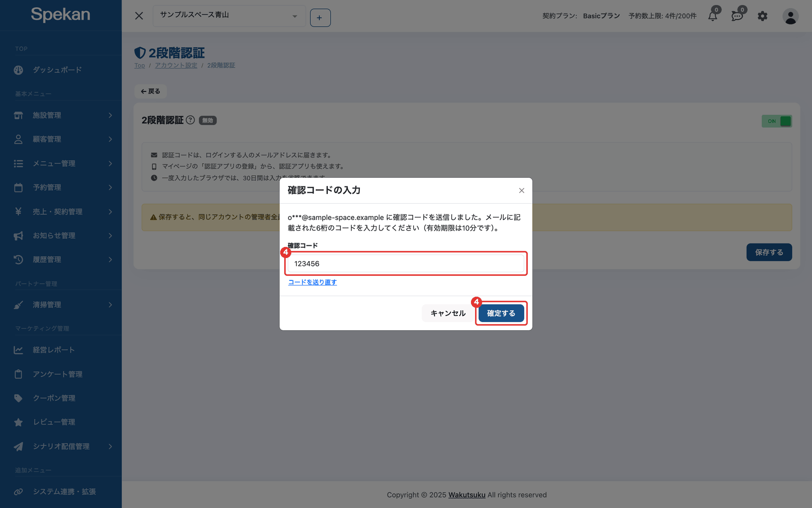Click the コードを送り直す link
Image resolution: width=812 pixels, height=508 pixels.
(x=313, y=282)
